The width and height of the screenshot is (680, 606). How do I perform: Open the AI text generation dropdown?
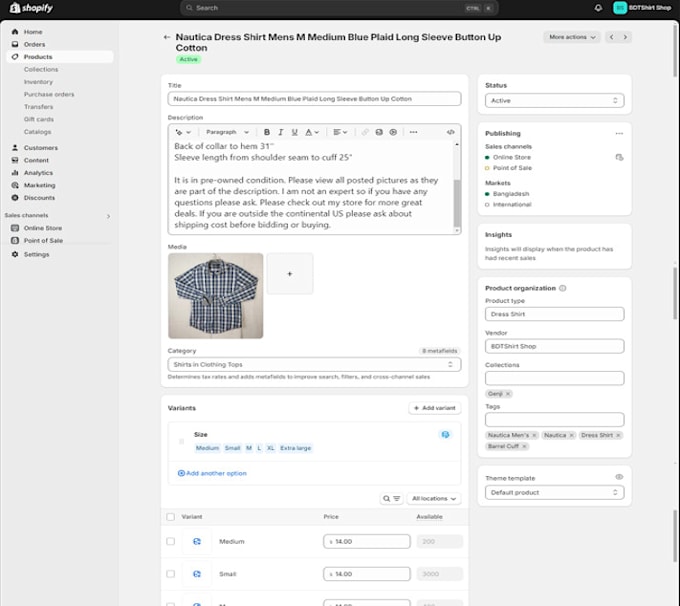coord(183,132)
